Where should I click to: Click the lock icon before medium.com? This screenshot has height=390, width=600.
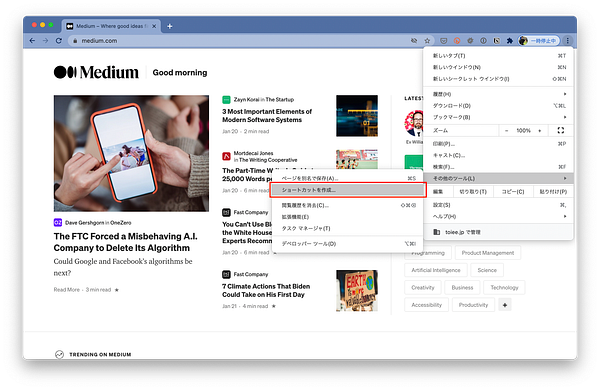75,41
